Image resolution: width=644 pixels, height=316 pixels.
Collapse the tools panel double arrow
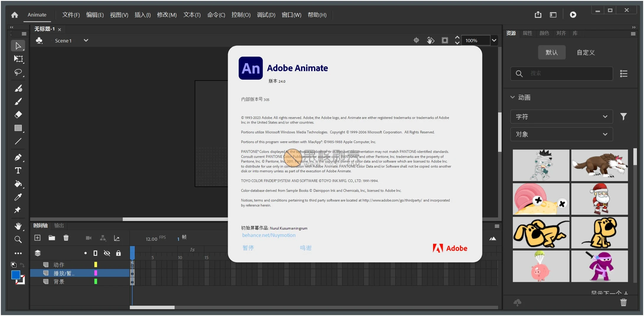(12, 27)
